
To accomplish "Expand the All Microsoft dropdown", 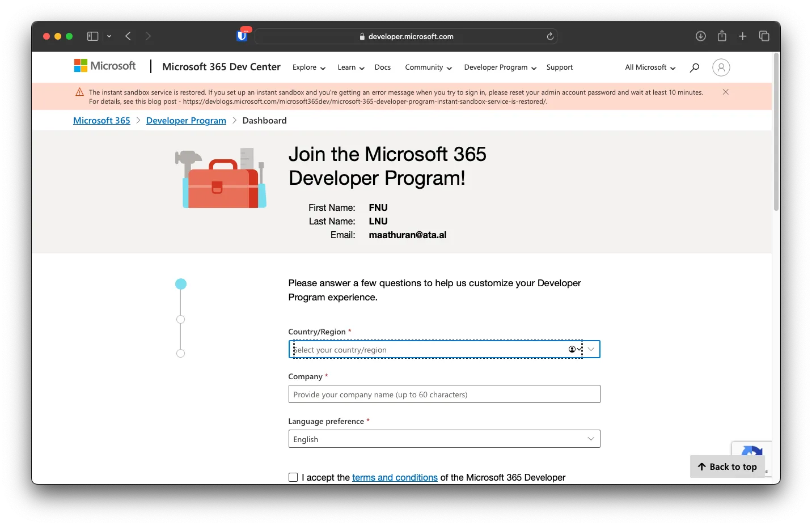I will 650,67.
